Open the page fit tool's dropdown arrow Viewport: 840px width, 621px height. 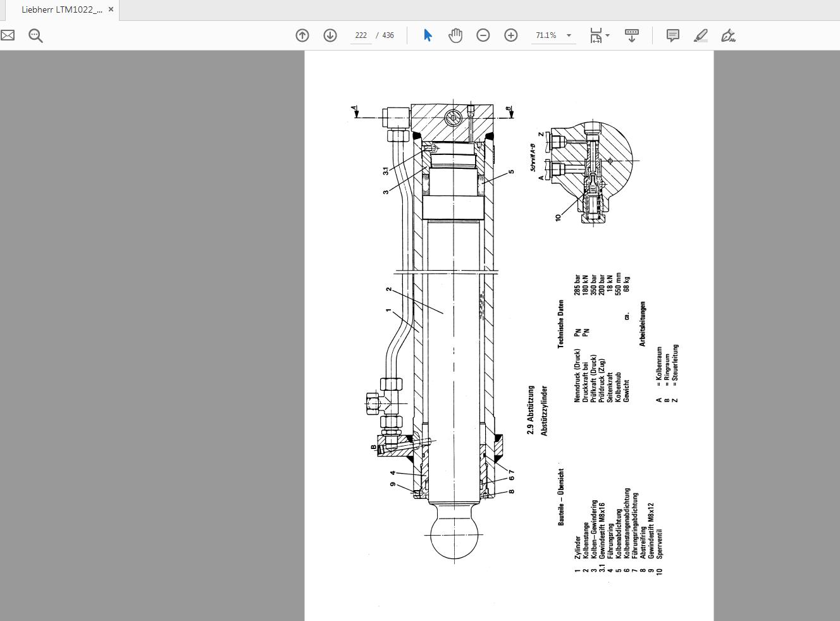click(x=606, y=35)
